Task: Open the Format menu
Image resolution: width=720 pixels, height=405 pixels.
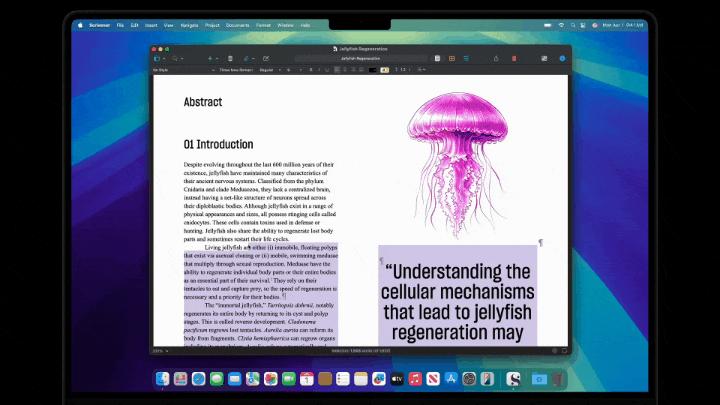Action: click(x=261, y=24)
